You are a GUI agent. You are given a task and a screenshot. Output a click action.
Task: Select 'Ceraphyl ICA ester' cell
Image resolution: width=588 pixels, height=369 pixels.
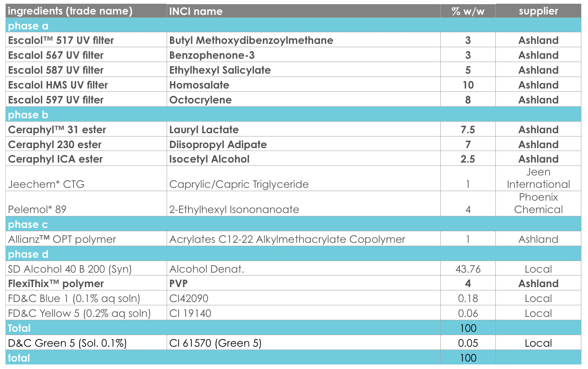coord(86,159)
